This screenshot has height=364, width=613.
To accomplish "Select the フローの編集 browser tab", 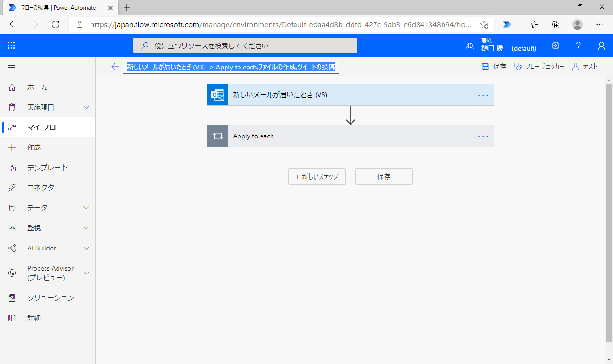I will 60,7.
